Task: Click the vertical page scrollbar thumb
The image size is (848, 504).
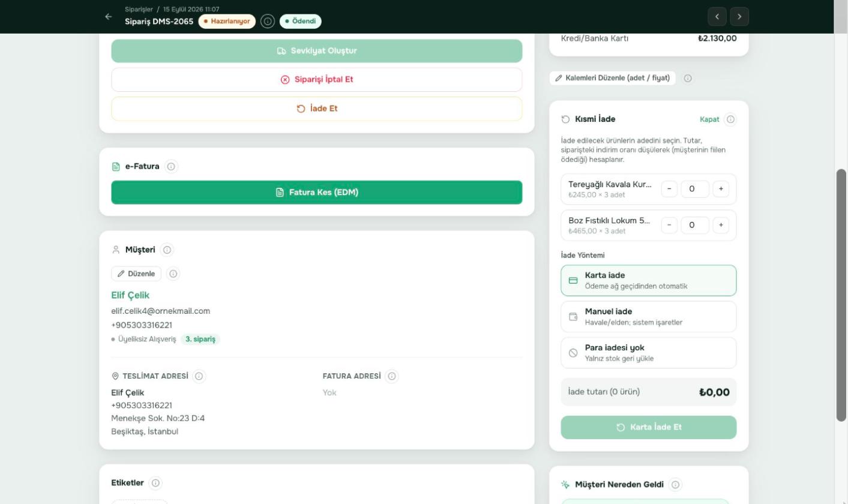Action: click(841, 295)
